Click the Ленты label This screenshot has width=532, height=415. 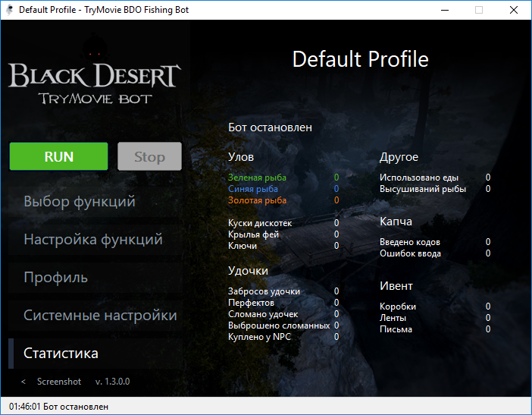(393, 318)
